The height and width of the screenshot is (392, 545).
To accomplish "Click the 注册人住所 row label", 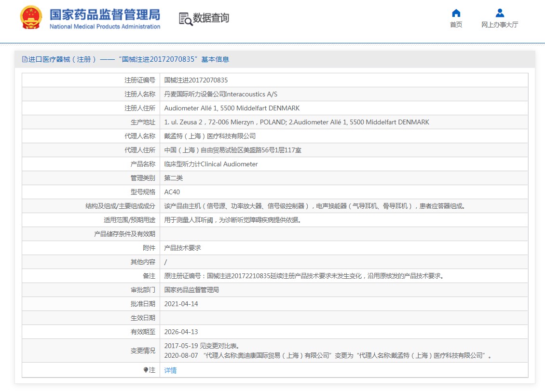I will coord(140,108).
